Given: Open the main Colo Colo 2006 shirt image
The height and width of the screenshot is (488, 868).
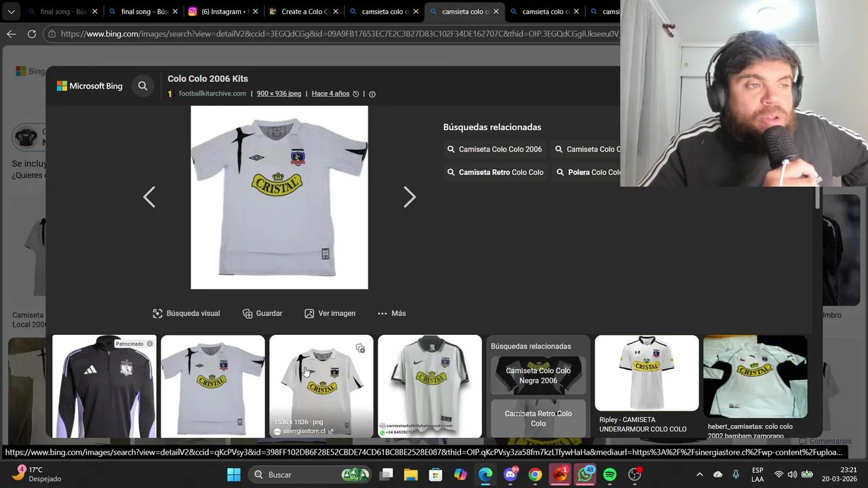Looking at the screenshot, I should pos(279,197).
